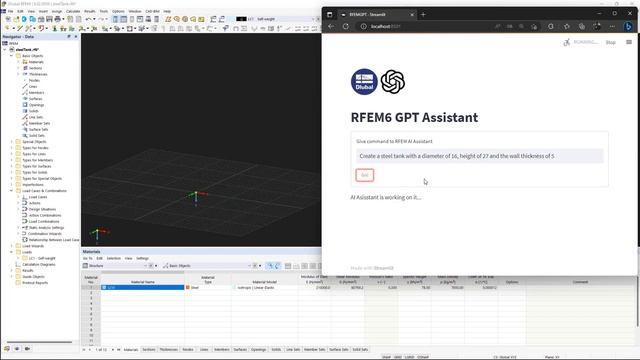The width and height of the screenshot is (640, 360).
Task: Click the Bing sidebar icon in browser
Action: 629,26
